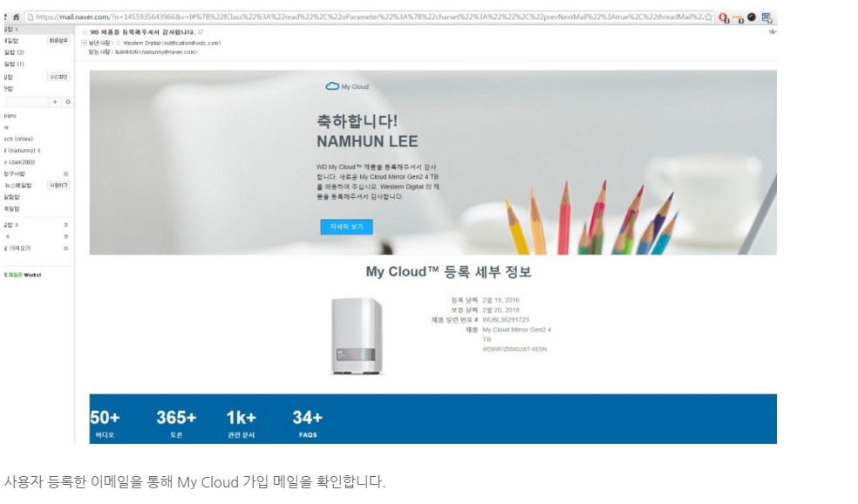Click the blue 자세히 보기 button

346,227
